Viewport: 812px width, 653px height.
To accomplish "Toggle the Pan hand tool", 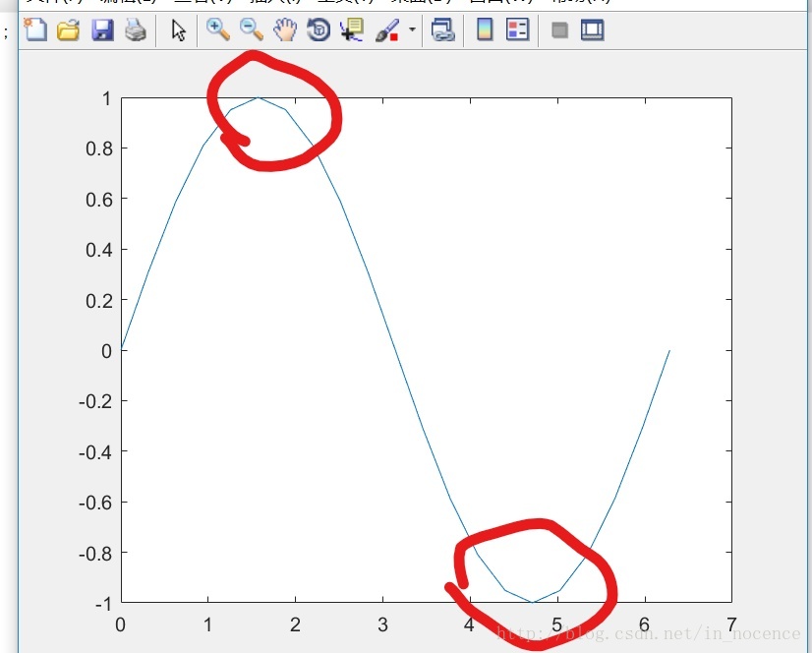I will pos(285,30).
